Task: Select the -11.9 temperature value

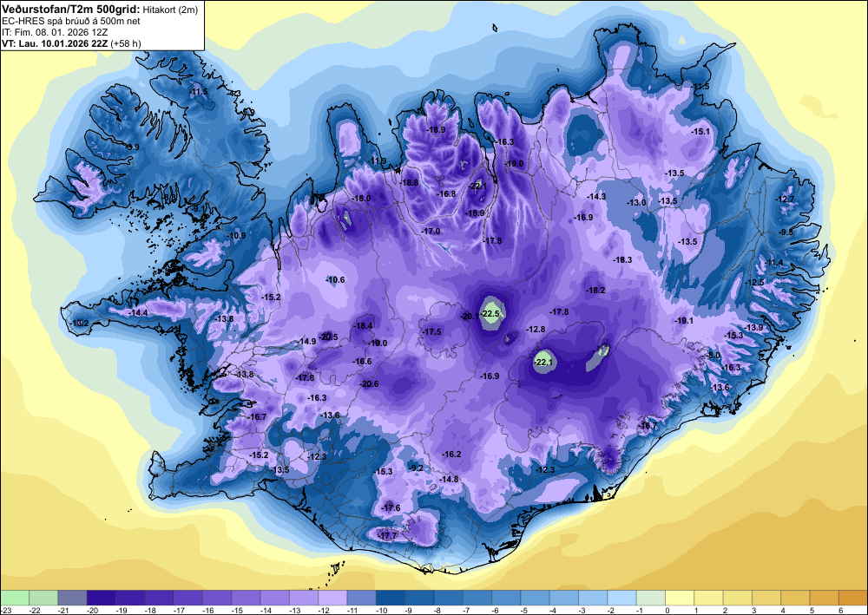Action: pos(378,161)
